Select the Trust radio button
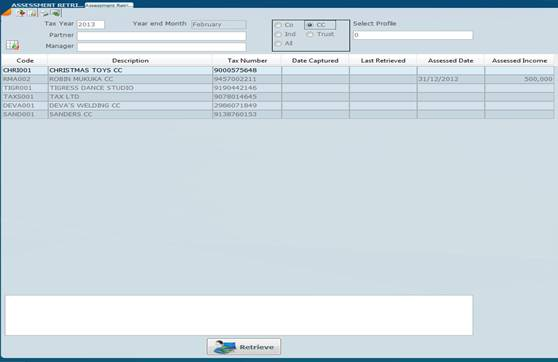558x362 pixels. (310, 35)
